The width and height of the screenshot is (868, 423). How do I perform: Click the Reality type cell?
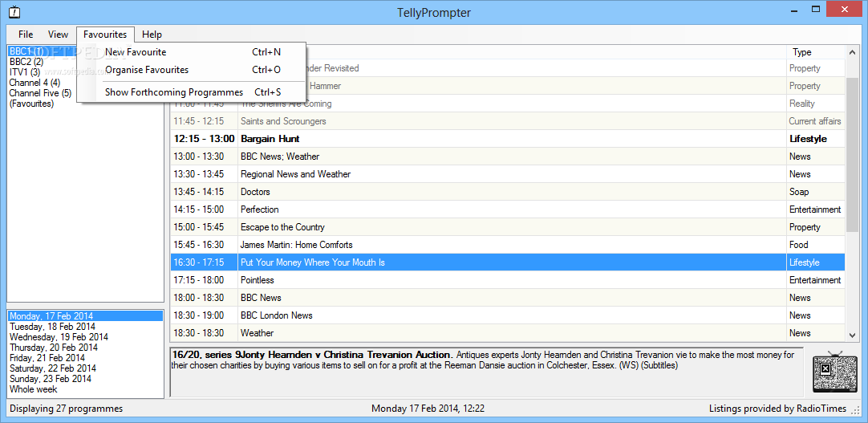coord(815,104)
